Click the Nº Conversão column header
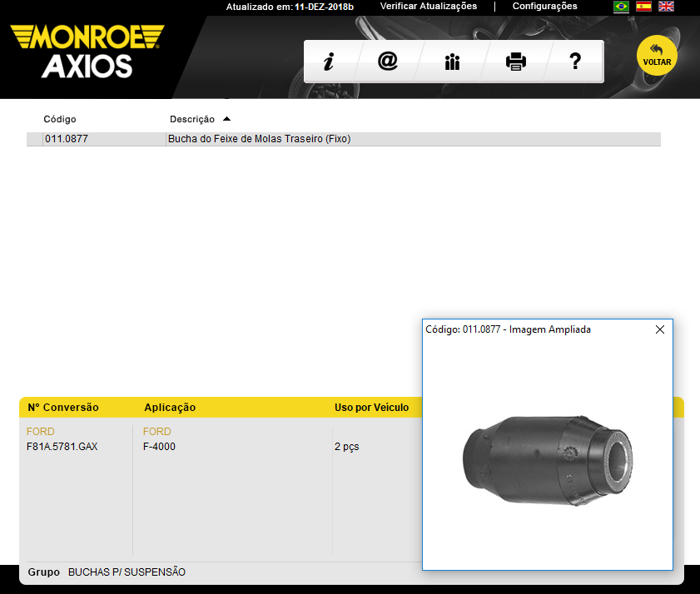 [63, 408]
